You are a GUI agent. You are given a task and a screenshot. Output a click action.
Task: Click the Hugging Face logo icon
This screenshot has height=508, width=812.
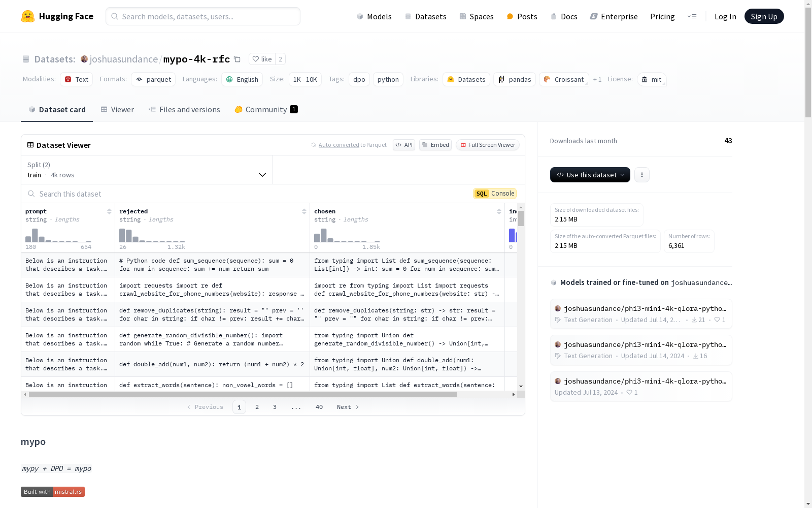(x=28, y=16)
